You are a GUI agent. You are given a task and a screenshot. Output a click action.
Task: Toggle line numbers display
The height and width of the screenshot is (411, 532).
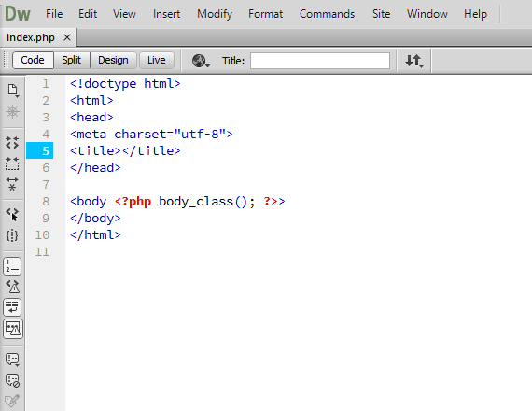coord(12,266)
